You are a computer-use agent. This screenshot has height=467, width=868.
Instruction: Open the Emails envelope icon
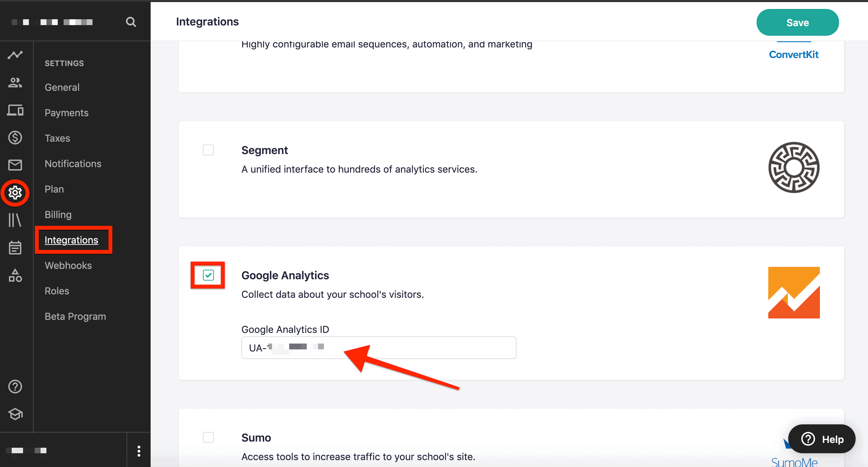click(x=15, y=165)
